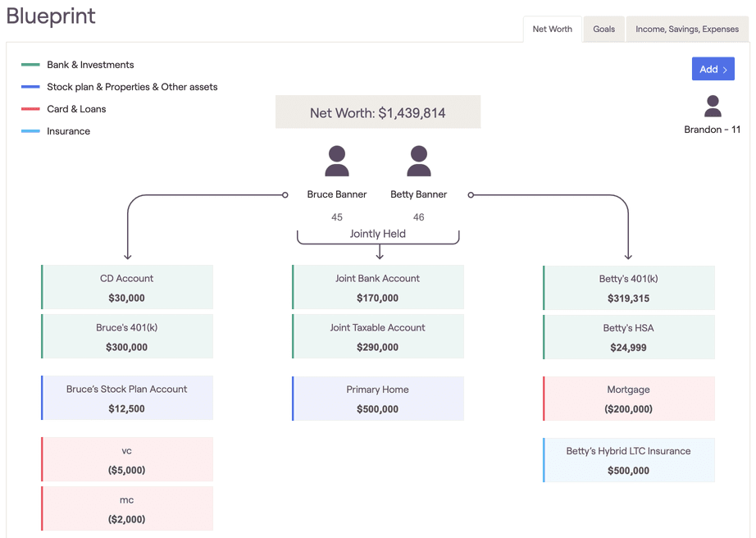Click the Net Worth total banner

(377, 112)
